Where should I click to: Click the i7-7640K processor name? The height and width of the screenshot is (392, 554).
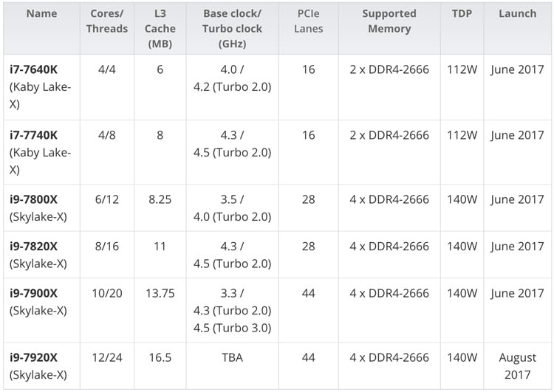pyautogui.click(x=34, y=71)
